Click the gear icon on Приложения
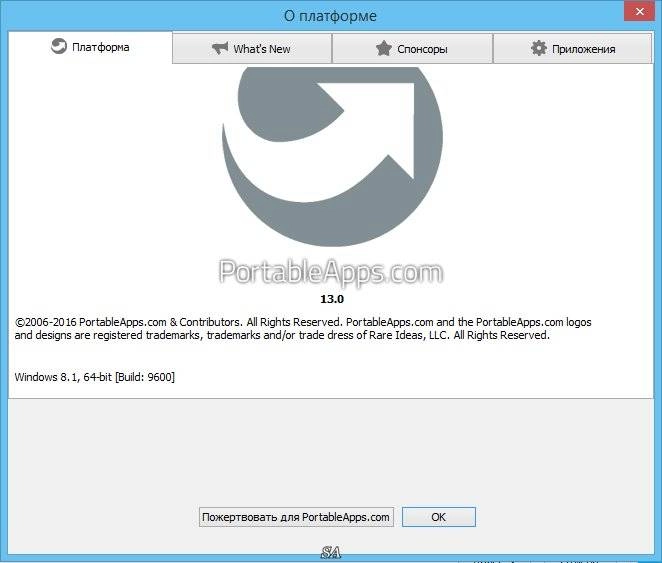 [x=539, y=48]
